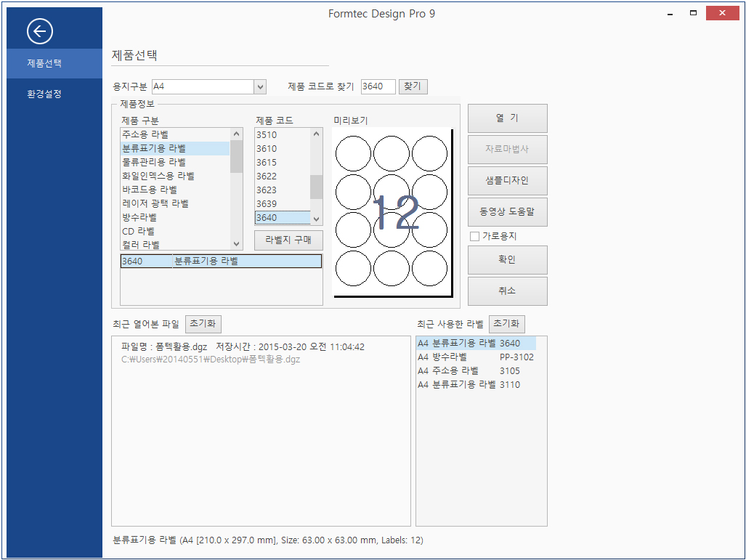Click the 취소 cancel button
This screenshot has height=560, width=746.
click(507, 291)
